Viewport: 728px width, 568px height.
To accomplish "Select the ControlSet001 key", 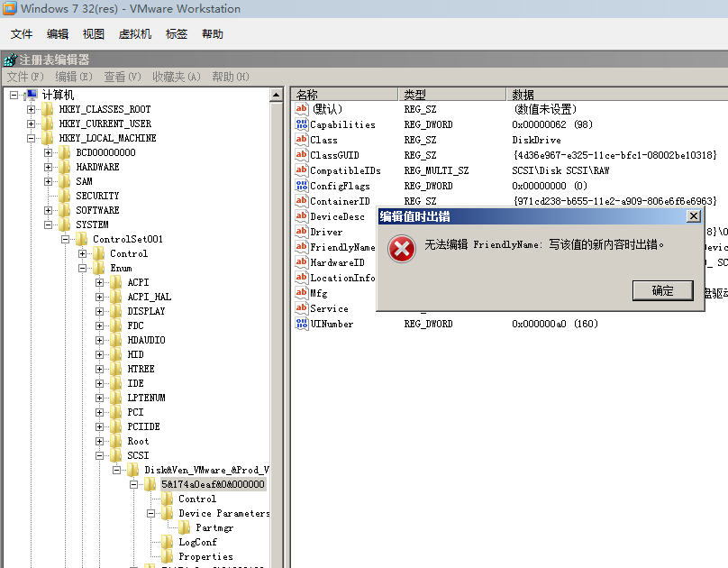I will pos(128,239).
